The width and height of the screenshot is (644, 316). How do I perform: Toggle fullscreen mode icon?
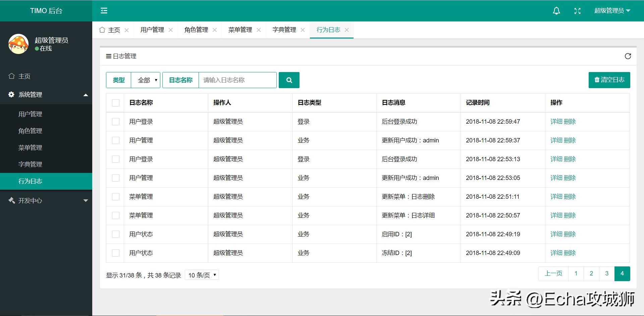(577, 11)
